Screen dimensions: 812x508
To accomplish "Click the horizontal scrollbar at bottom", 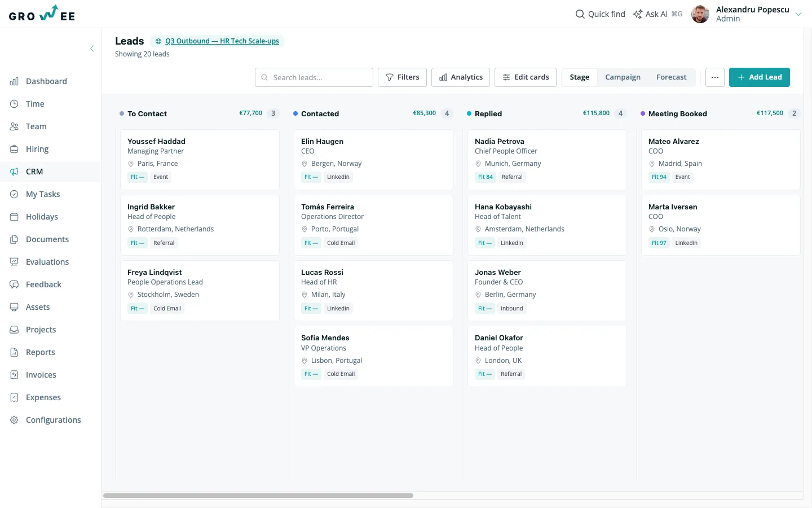I will (258, 496).
